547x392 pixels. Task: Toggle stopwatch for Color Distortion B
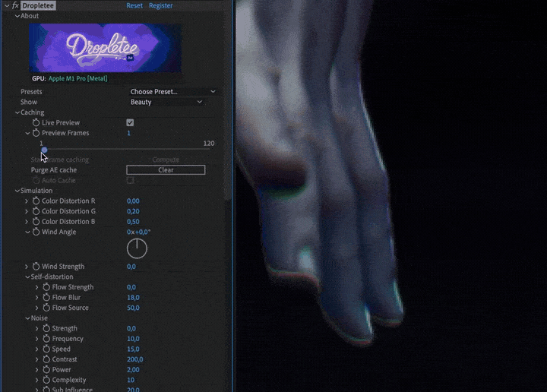coord(36,222)
